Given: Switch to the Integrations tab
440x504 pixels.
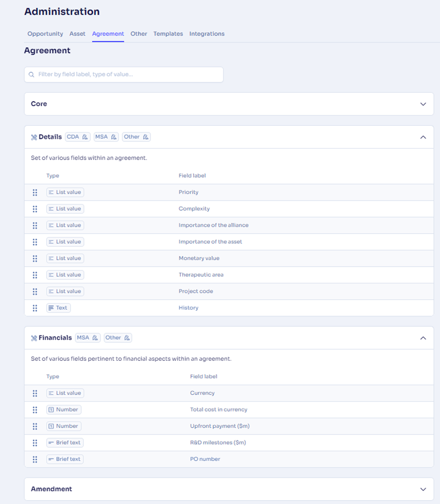Looking at the screenshot, I should 207,34.
